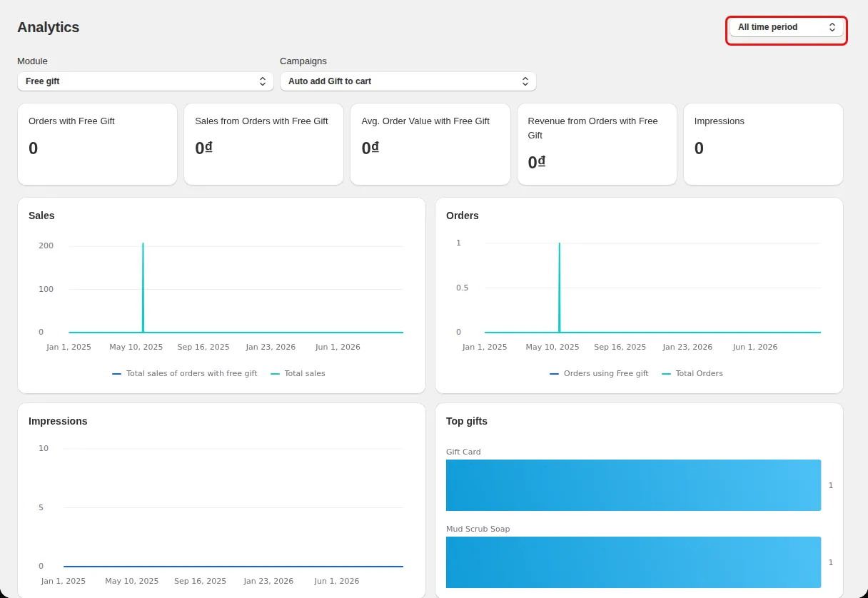The width and height of the screenshot is (868, 598).
Task: Click the '0.5' value on Orders chart axis
Action: coord(463,288)
